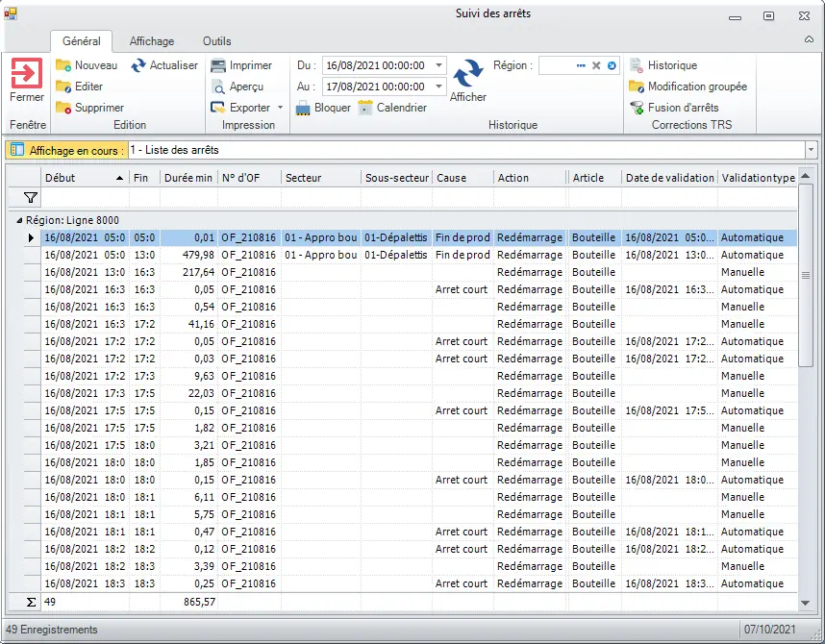Viewport: 825px width, 644px height.
Task: Click the Bloquer lock icon
Action: 303,108
